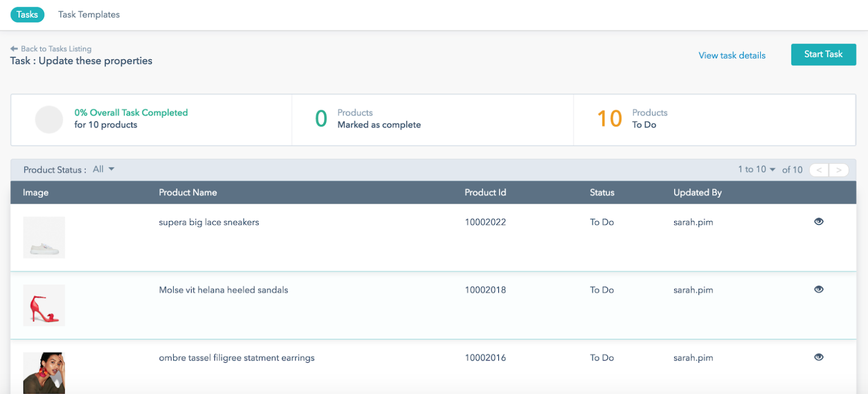Open the 1 to 10 page range dropdown
This screenshot has width=868, height=394.
(757, 170)
